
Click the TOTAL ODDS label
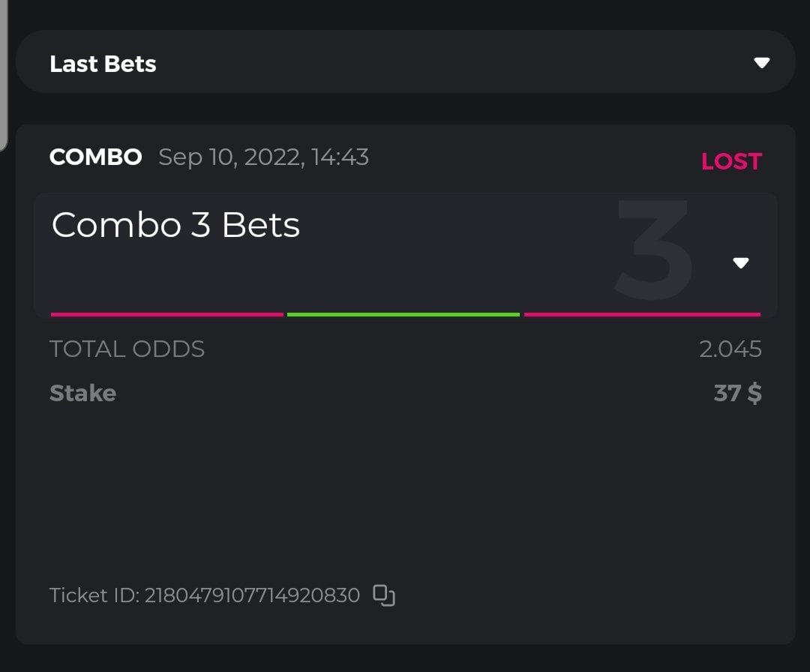(127, 349)
